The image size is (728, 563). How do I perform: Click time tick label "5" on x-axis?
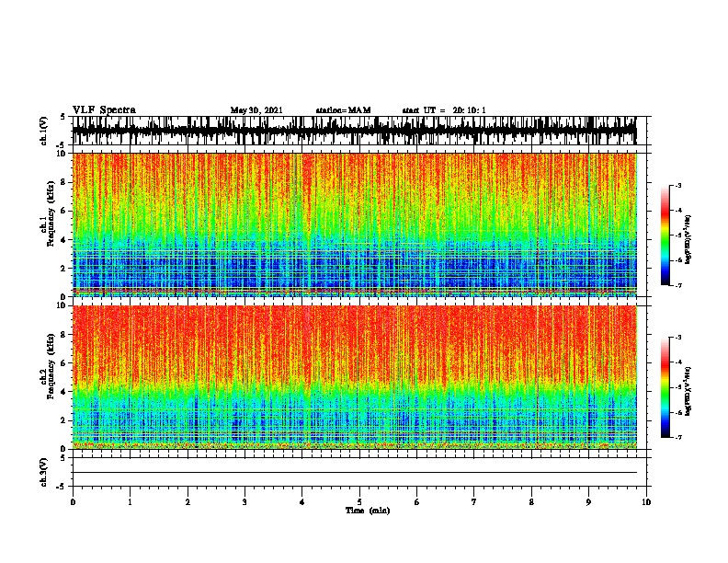point(359,502)
